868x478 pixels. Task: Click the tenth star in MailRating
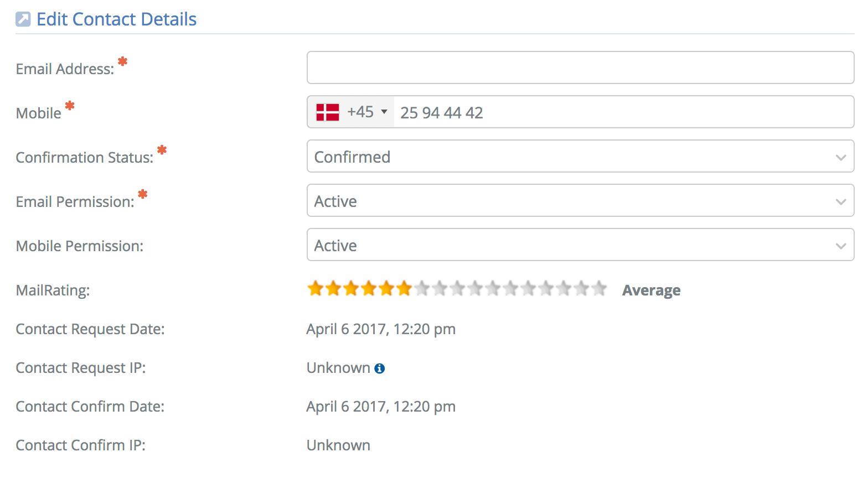[x=475, y=288]
